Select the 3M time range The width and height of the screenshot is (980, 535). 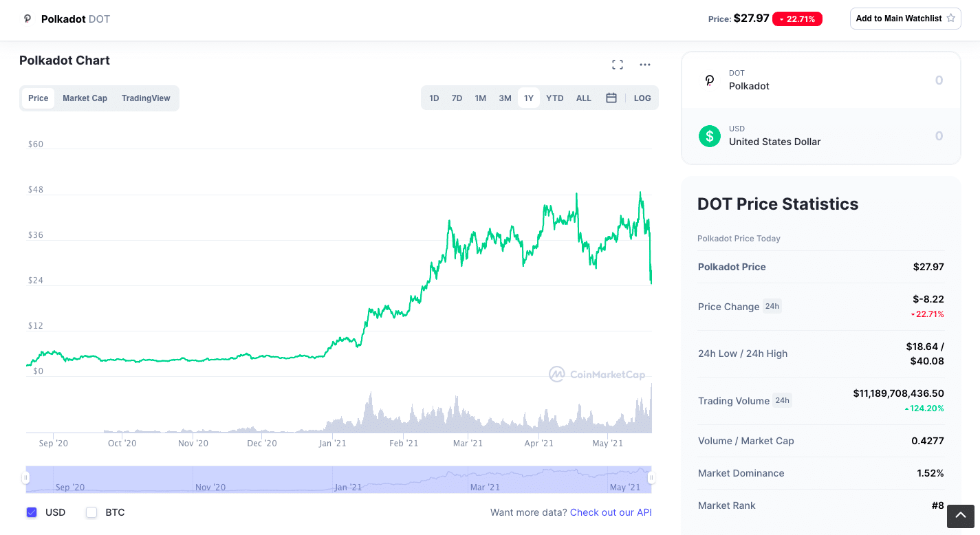tap(505, 98)
